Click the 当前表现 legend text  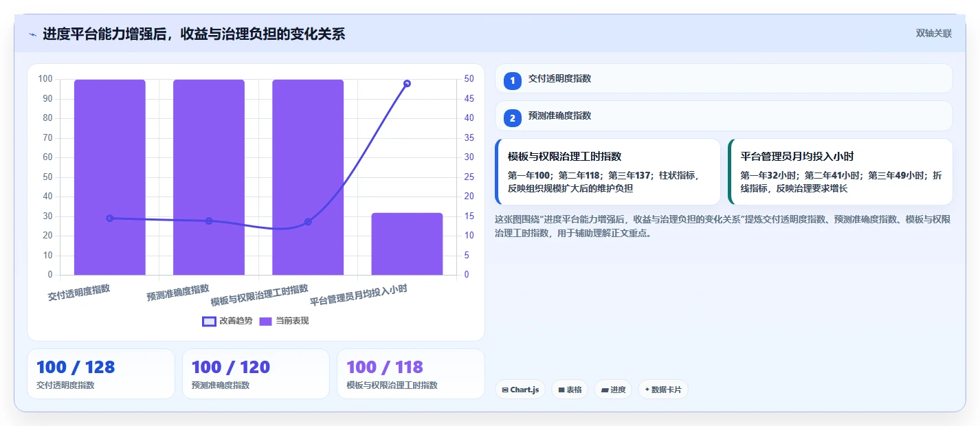tap(292, 321)
